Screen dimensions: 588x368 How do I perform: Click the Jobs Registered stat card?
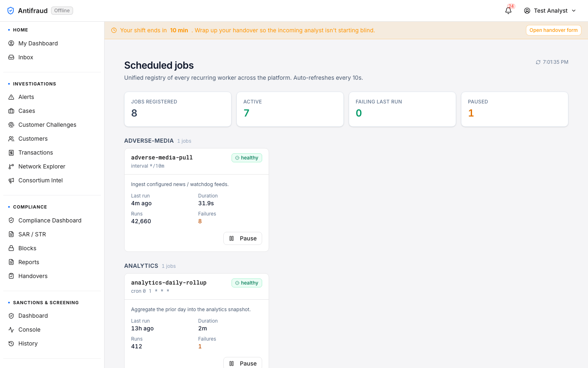(x=178, y=109)
